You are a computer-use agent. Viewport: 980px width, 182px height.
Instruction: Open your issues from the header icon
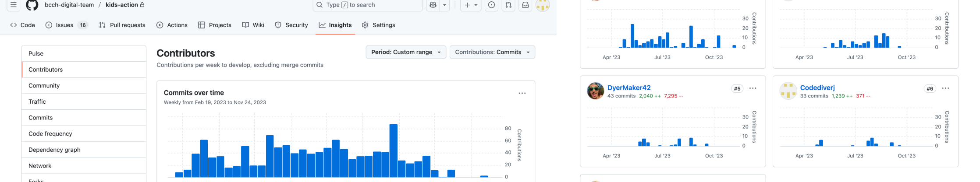tap(492, 5)
